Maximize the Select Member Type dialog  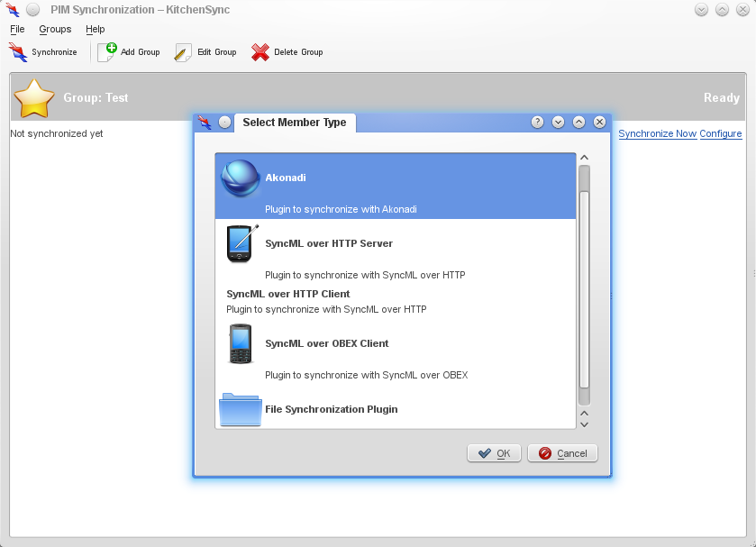pos(579,123)
